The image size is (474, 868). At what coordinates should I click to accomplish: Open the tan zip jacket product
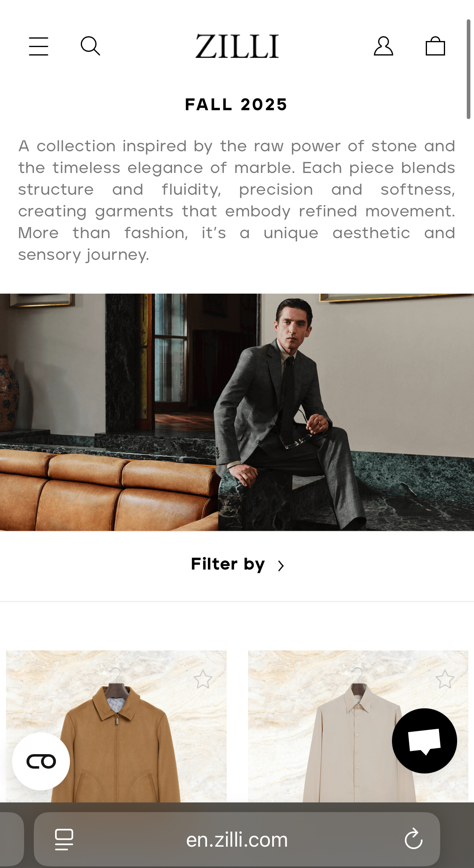click(x=116, y=726)
